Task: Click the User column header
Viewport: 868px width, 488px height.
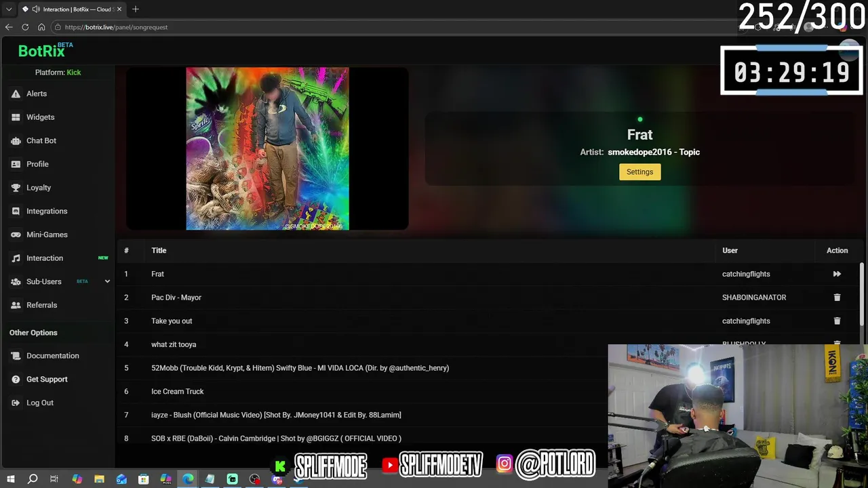Action: coord(730,251)
